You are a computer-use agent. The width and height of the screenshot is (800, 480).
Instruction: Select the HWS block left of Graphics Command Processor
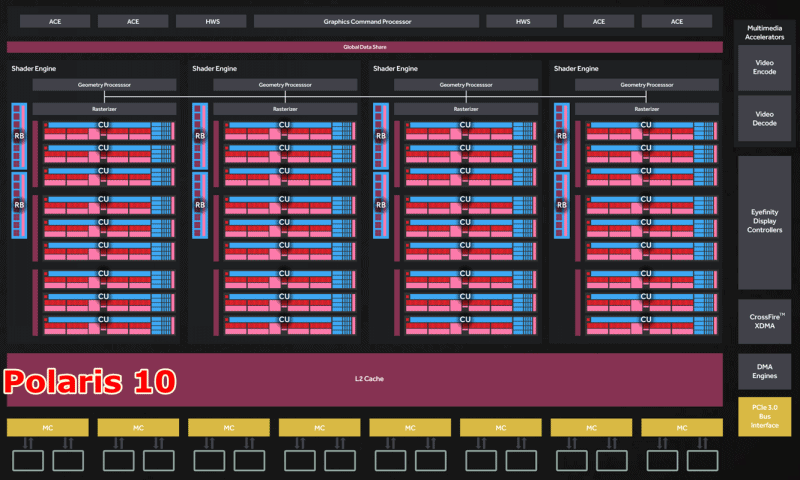click(x=211, y=21)
